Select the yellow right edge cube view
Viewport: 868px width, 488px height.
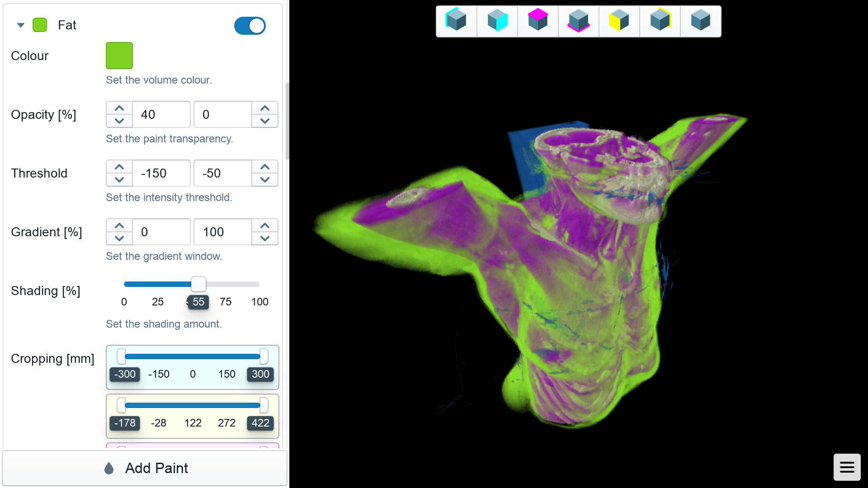[660, 21]
